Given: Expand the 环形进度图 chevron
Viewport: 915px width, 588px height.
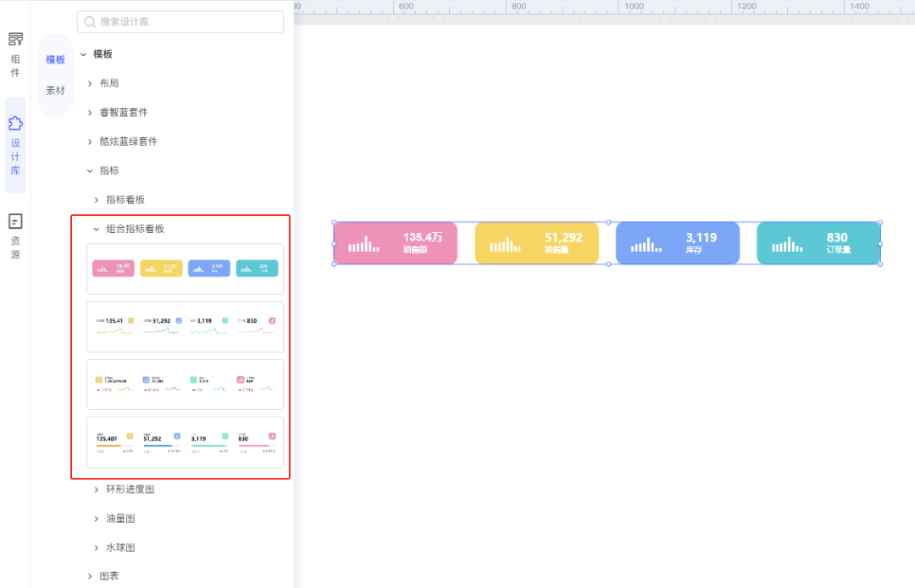Looking at the screenshot, I should click(97, 490).
